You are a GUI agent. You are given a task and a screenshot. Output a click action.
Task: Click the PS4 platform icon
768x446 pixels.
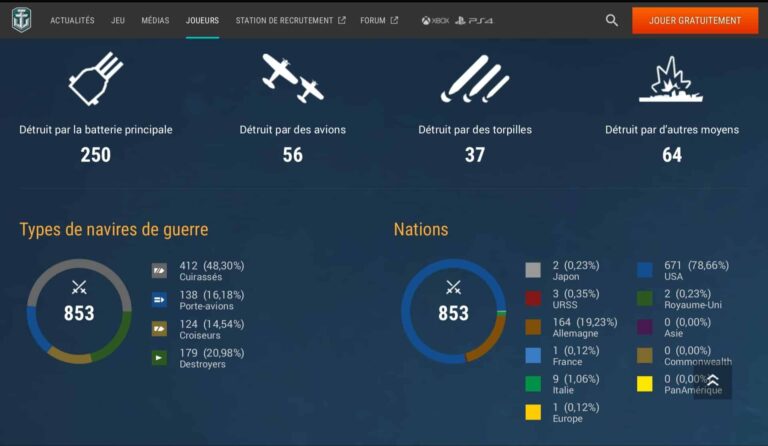[473, 20]
